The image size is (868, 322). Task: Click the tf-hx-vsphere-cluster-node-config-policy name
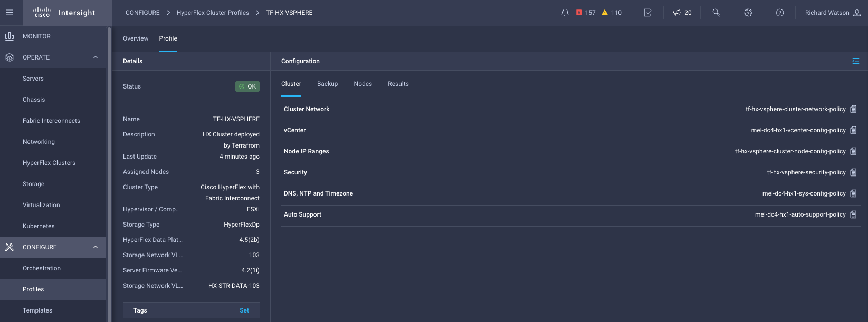point(790,151)
